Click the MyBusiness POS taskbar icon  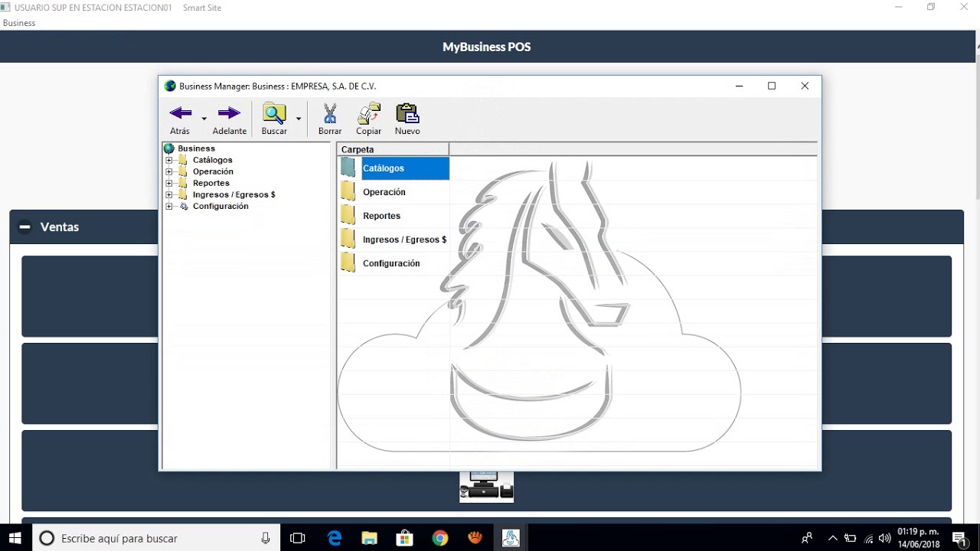pyautogui.click(x=511, y=538)
